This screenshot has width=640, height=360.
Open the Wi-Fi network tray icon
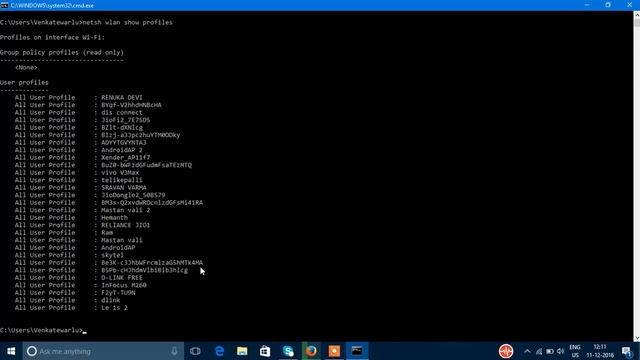539,351
